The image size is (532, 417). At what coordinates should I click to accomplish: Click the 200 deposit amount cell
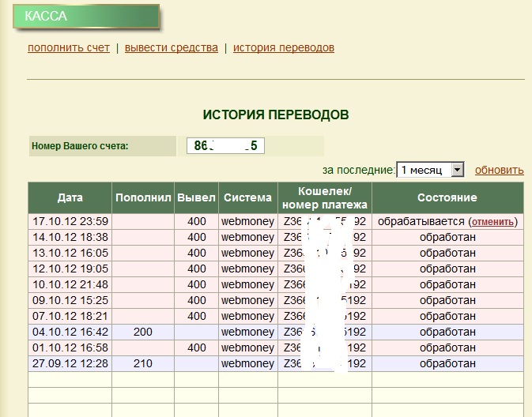[143, 332]
